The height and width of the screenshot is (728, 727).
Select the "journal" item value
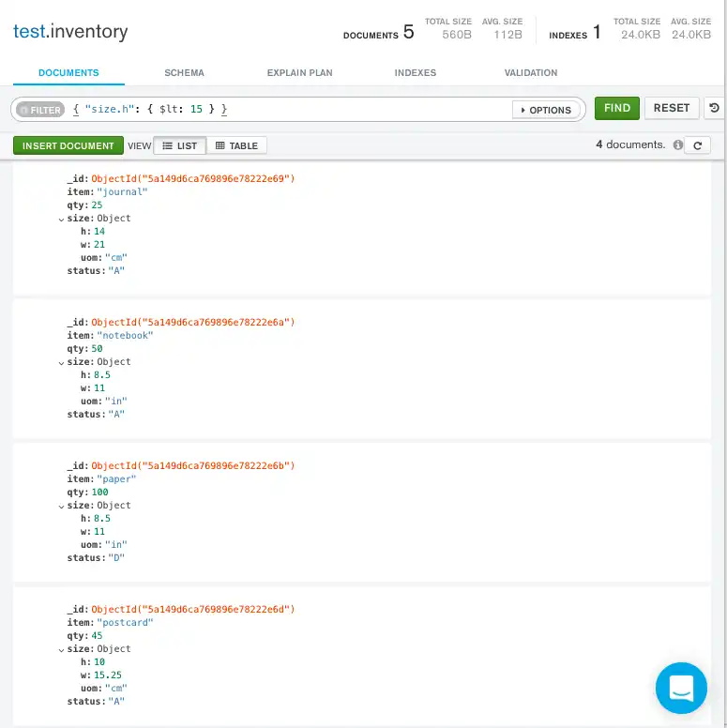tap(122, 191)
